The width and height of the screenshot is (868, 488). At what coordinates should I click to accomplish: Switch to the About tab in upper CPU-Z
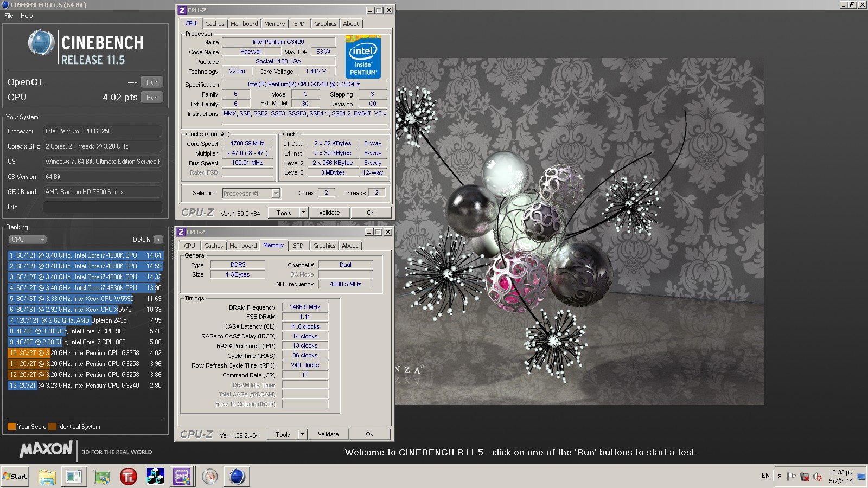[x=351, y=24]
